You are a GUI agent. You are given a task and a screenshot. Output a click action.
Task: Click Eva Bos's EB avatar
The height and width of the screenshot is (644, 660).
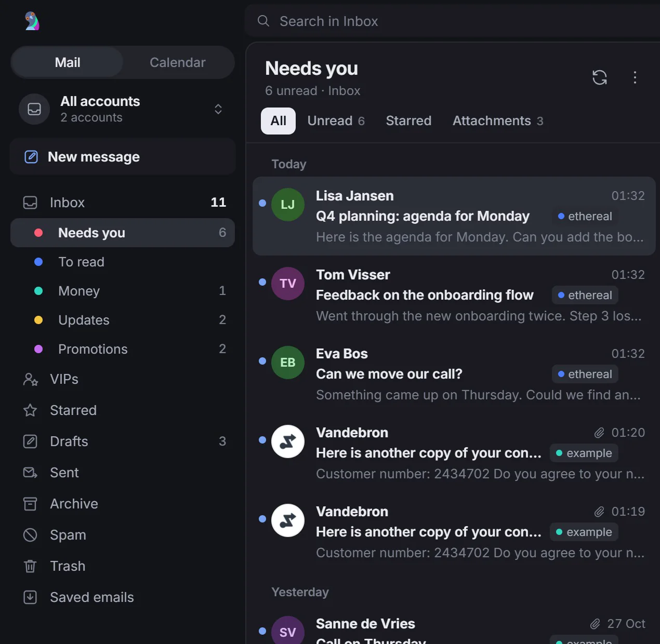click(288, 363)
